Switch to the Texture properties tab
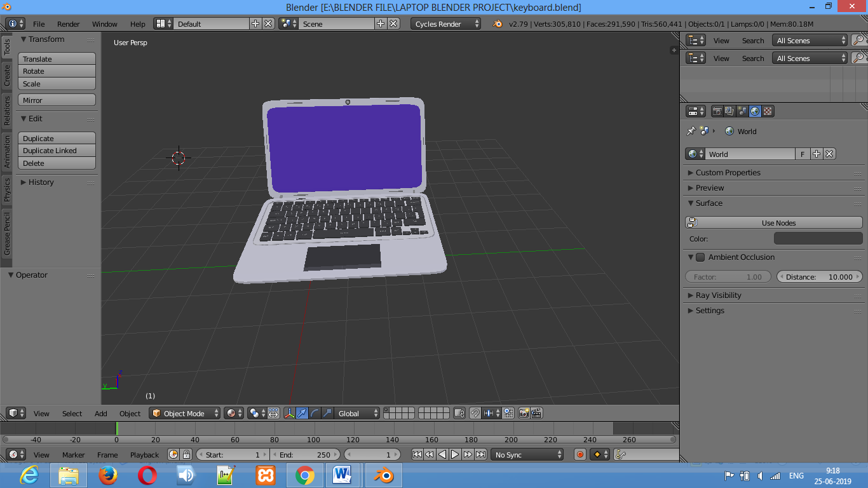 [767, 111]
